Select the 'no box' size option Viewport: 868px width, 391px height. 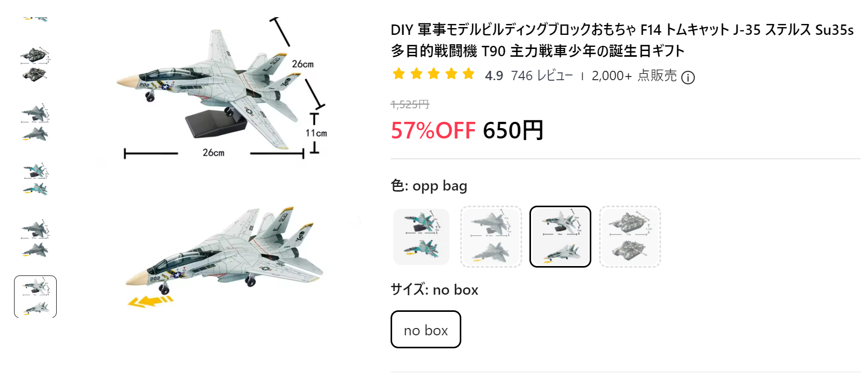point(426,330)
